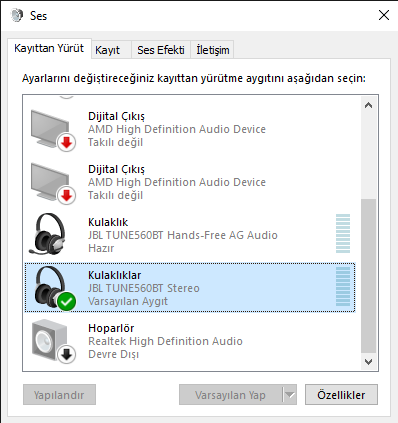398x423 pixels.
Task: Select the Kayıttan Yürüt tab
Action: [49, 48]
